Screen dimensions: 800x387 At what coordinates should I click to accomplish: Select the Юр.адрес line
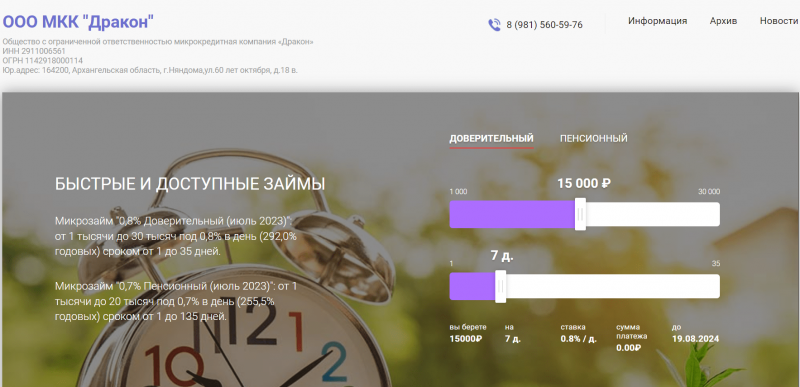click(x=150, y=70)
